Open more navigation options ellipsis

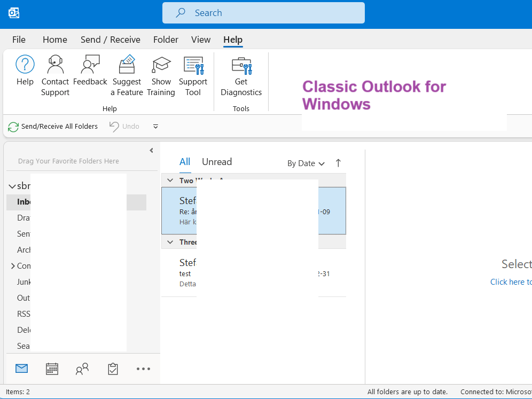point(143,369)
